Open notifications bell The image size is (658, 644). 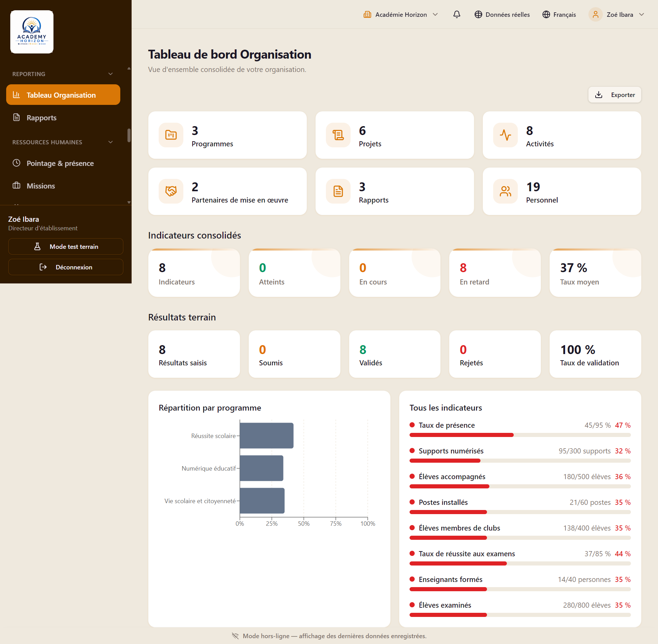point(457,14)
